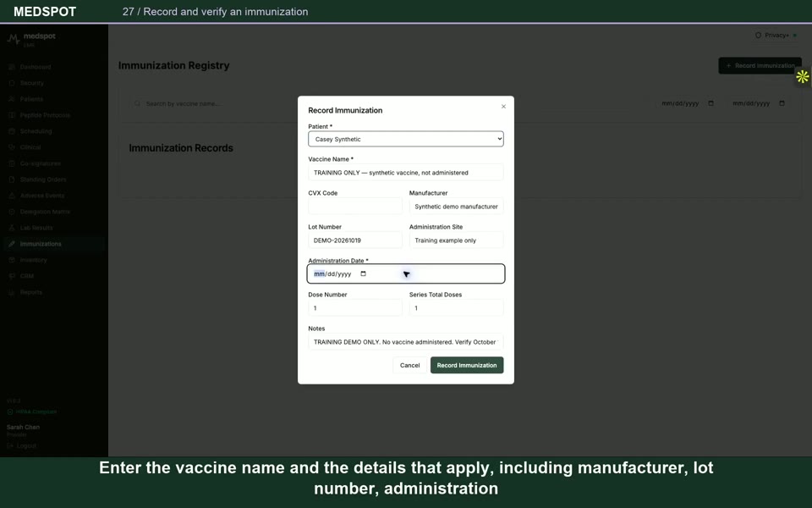Viewport: 812px width, 508px height.
Task: Click the Manufacturer input field
Action: [x=456, y=207]
